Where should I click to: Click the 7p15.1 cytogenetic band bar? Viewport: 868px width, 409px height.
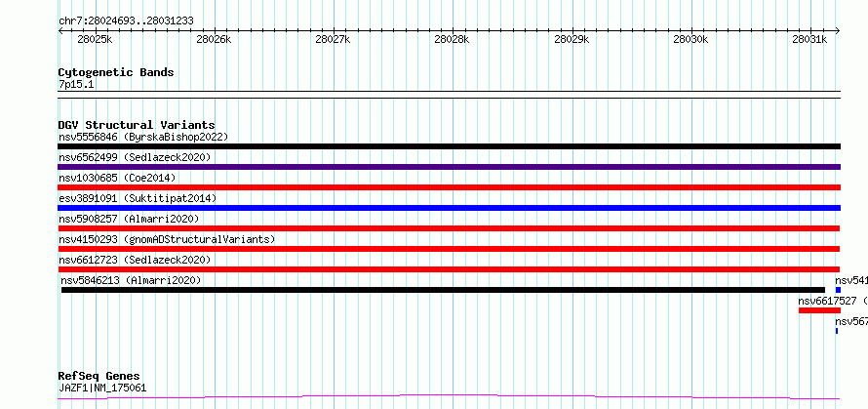coord(449,95)
